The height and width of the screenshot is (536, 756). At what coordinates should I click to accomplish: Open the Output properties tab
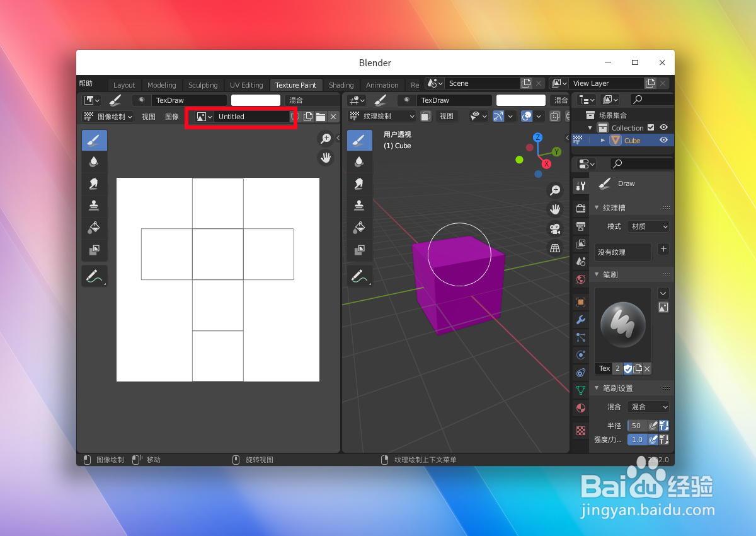pos(581,226)
